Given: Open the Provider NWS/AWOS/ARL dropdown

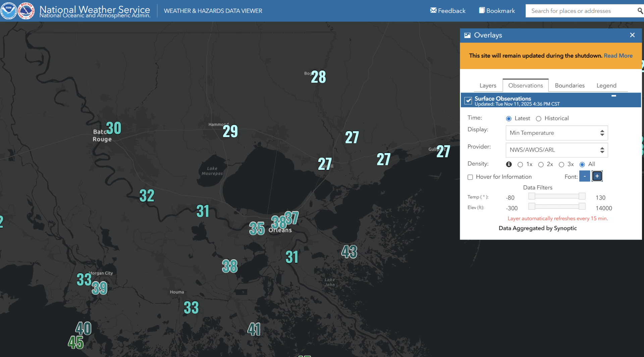Looking at the screenshot, I should pyautogui.click(x=556, y=150).
